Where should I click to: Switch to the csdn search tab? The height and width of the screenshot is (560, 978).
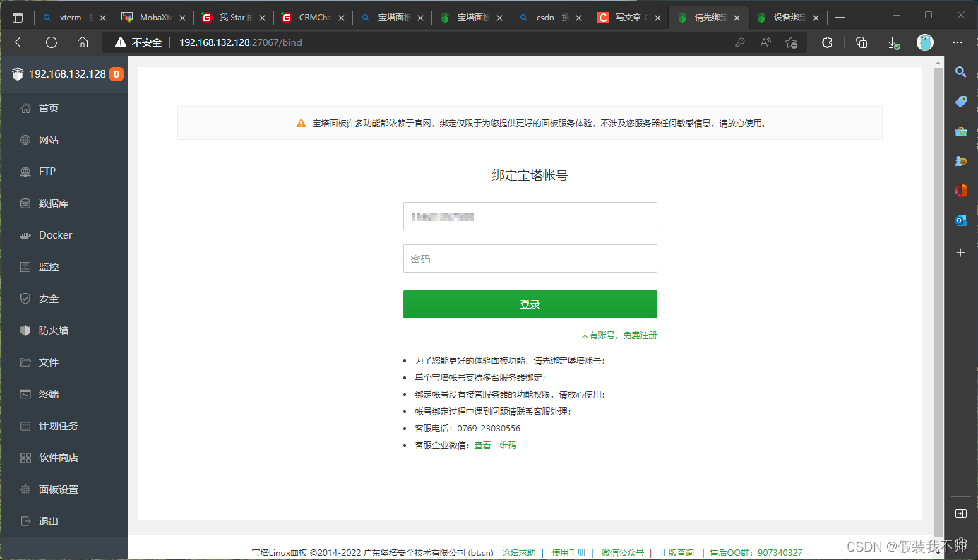[x=551, y=18]
